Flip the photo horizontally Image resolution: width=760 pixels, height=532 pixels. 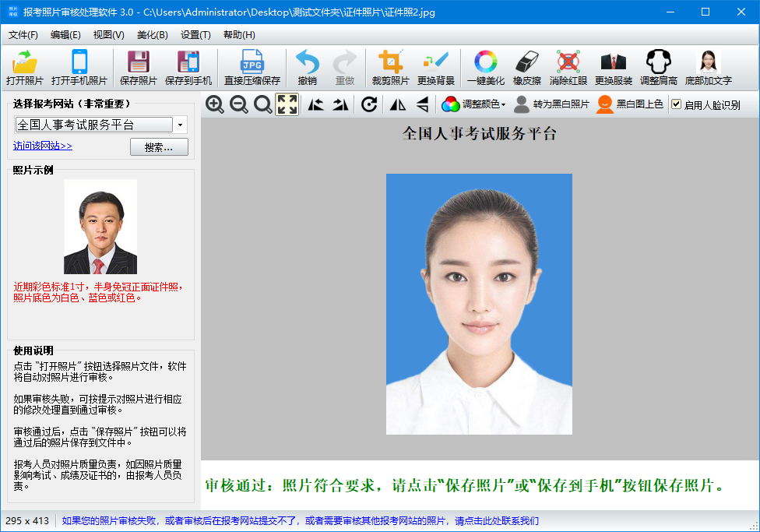[398, 104]
